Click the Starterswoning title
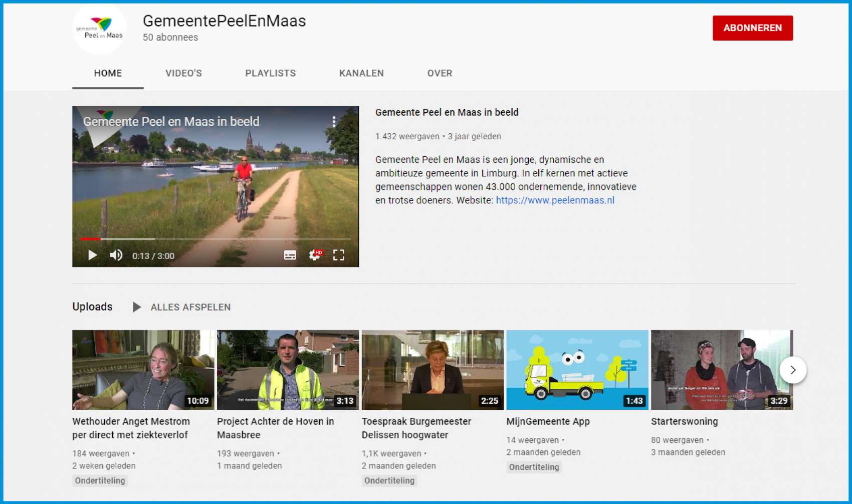 pos(684,421)
